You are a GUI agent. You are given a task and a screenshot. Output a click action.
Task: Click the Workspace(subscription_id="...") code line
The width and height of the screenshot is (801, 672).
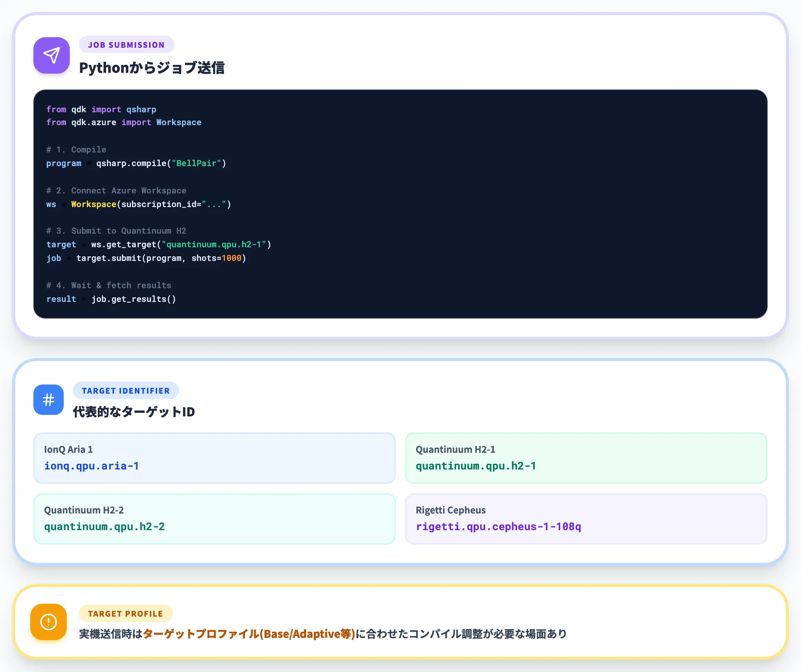pyautogui.click(x=139, y=204)
